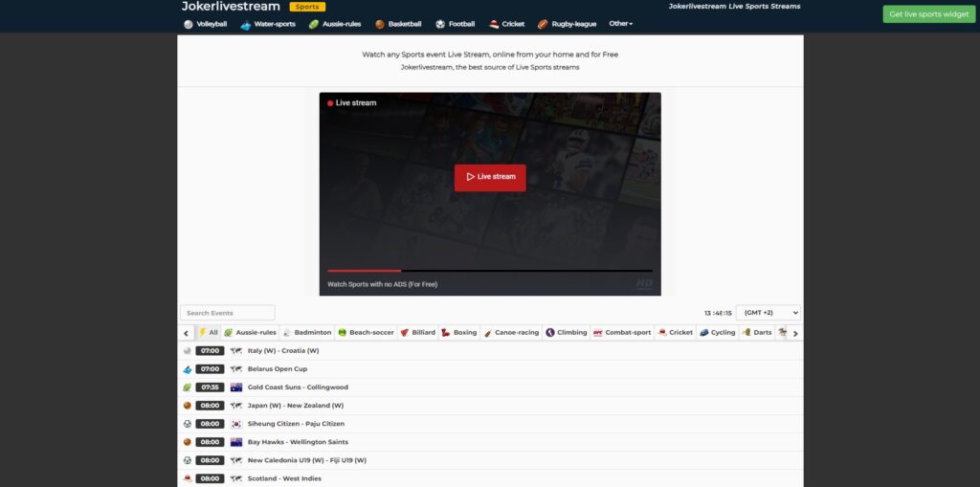Click the basketball icon on Bay Hawks row

click(188, 442)
